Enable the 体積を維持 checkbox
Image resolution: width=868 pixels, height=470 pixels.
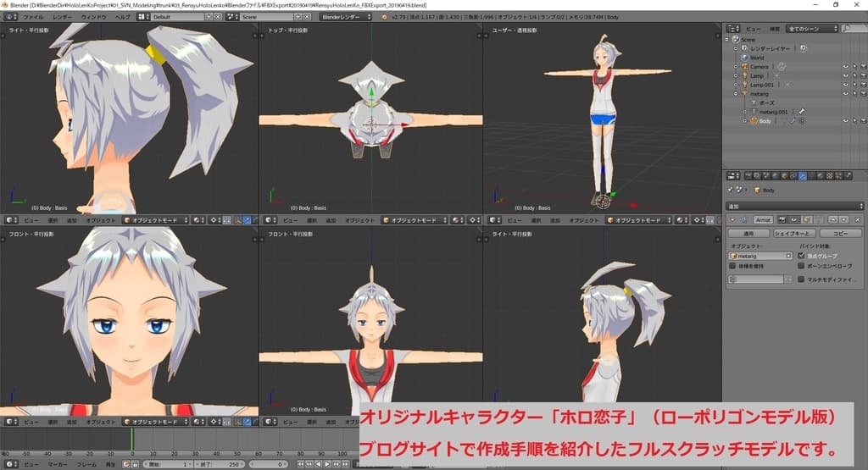coord(733,265)
